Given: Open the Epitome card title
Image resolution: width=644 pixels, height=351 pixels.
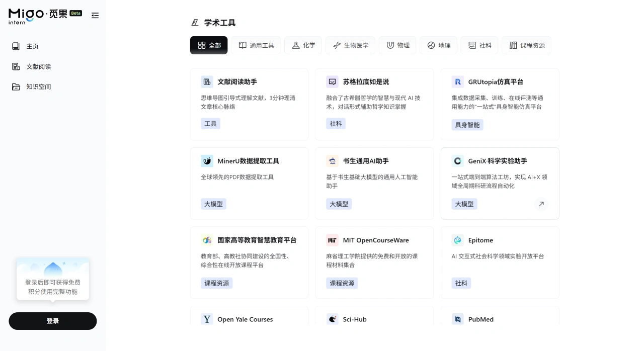Looking at the screenshot, I should 480,240.
